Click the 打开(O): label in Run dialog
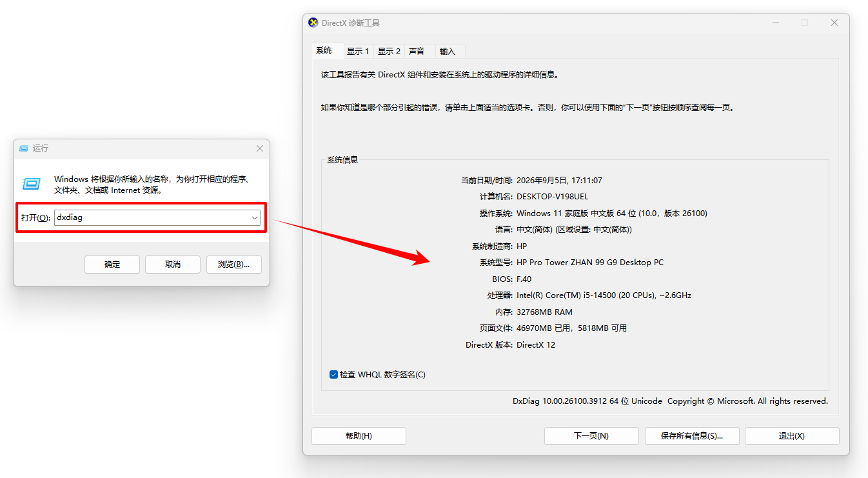Screen dimensions: 868x478 tap(35, 218)
